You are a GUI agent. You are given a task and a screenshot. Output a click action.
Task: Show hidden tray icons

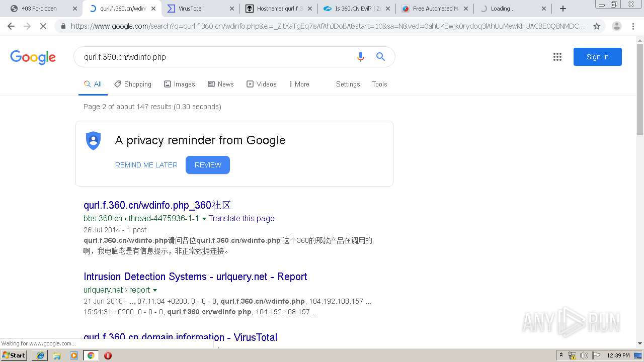561,355
